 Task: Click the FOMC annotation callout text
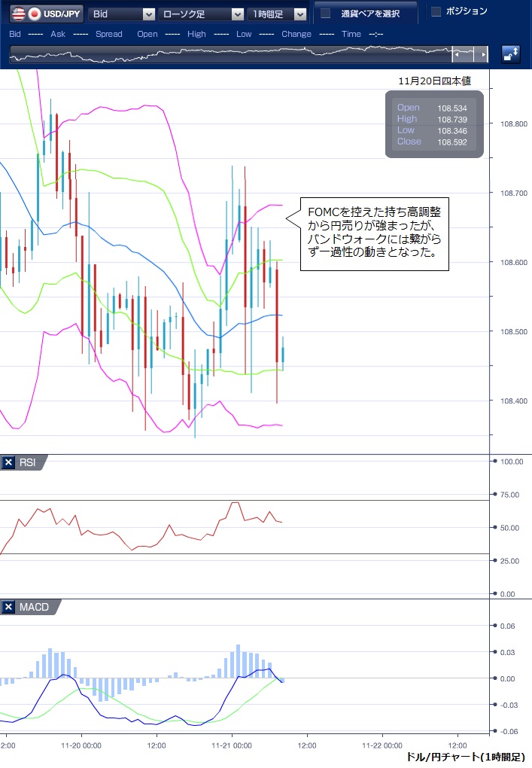click(374, 233)
